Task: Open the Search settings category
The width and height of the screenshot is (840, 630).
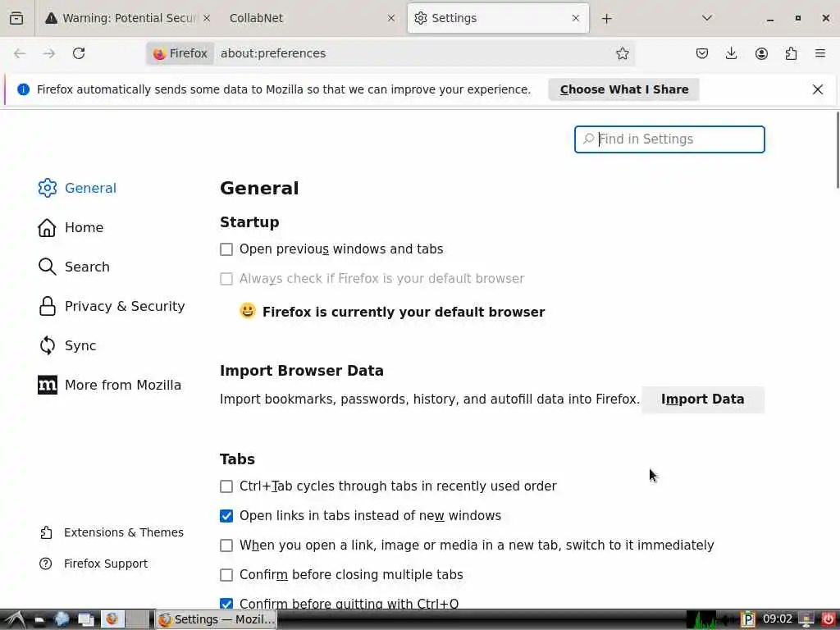Action: click(x=74, y=267)
